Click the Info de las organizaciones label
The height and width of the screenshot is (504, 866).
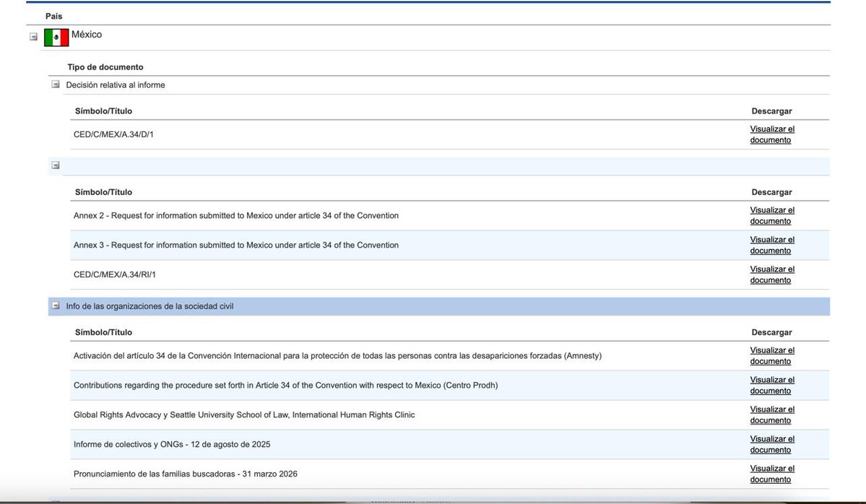(x=150, y=306)
